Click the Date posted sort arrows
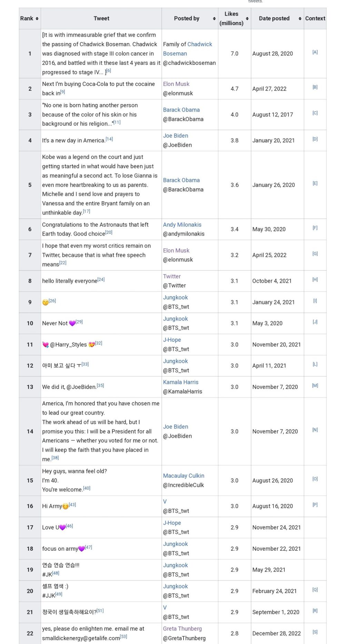The height and width of the screenshot is (644, 345). click(x=300, y=19)
